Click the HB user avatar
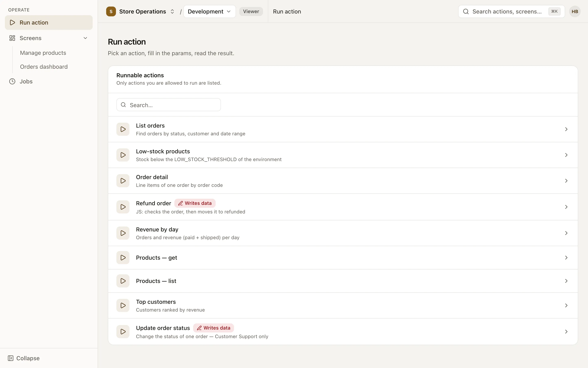588x368 pixels. click(x=575, y=11)
